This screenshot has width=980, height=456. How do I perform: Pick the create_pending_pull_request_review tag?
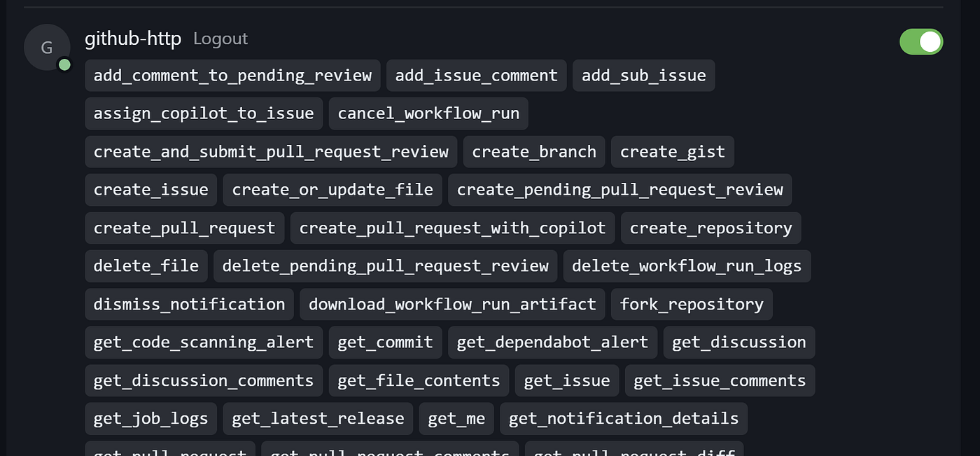(620, 190)
